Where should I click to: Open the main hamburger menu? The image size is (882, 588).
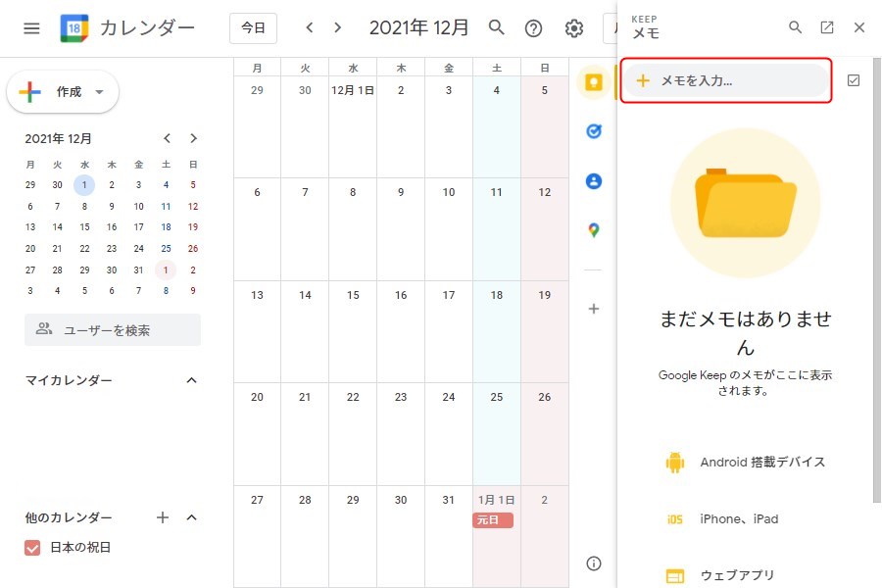[x=31, y=28]
